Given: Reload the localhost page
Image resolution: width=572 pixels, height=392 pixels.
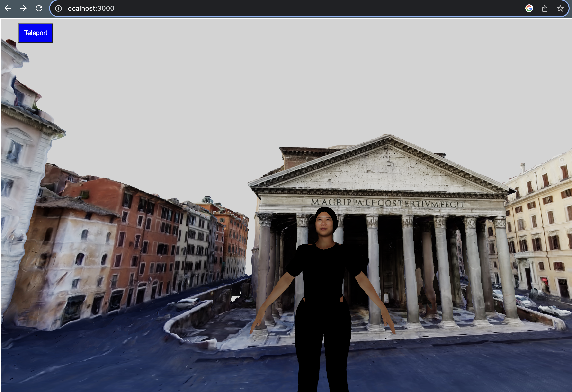Looking at the screenshot, I should click(39, 8).
